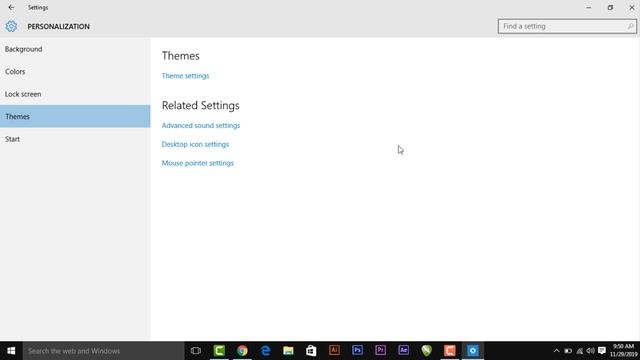640x360 pixels.
Task: Launch Microsoft Edge from the taskbar
Action: pyautogui.click(x=265, y=351)
